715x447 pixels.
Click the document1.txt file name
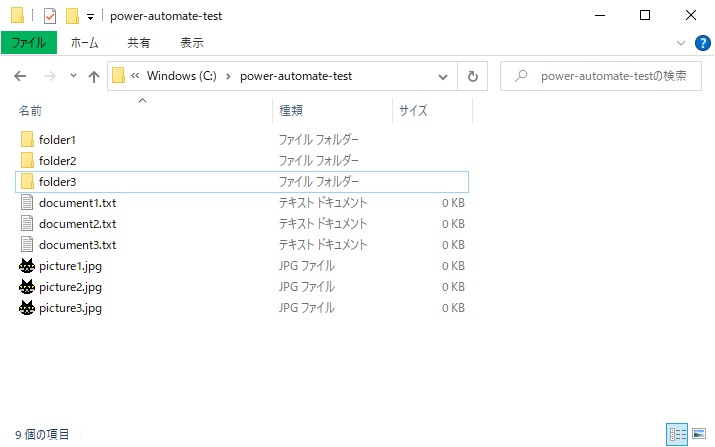[x=78, y=203]
